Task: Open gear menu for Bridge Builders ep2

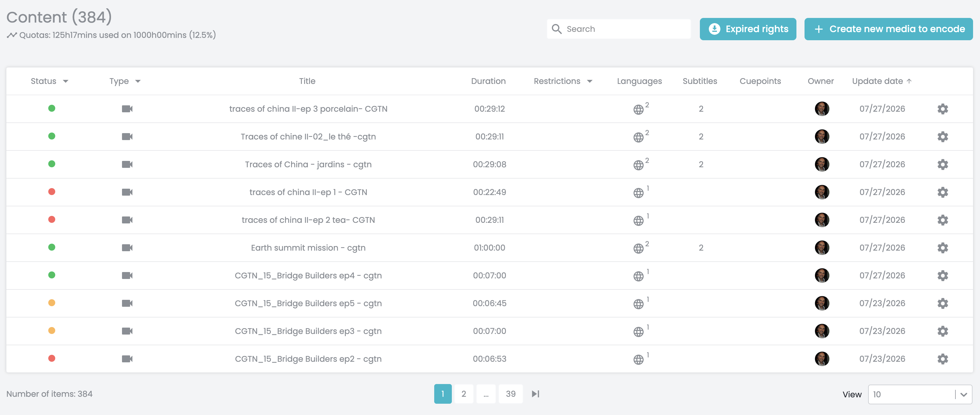Action: (942, 359)
